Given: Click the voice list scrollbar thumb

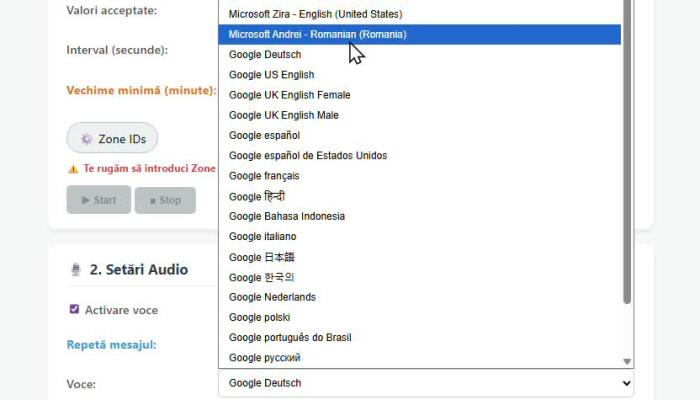Looking at the screenshot, I should tap(627, 152).
